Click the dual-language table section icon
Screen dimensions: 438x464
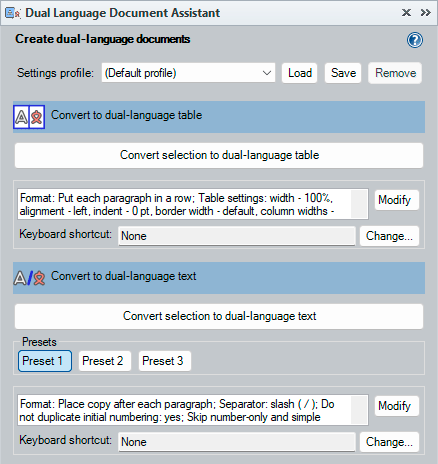point(29,117)
